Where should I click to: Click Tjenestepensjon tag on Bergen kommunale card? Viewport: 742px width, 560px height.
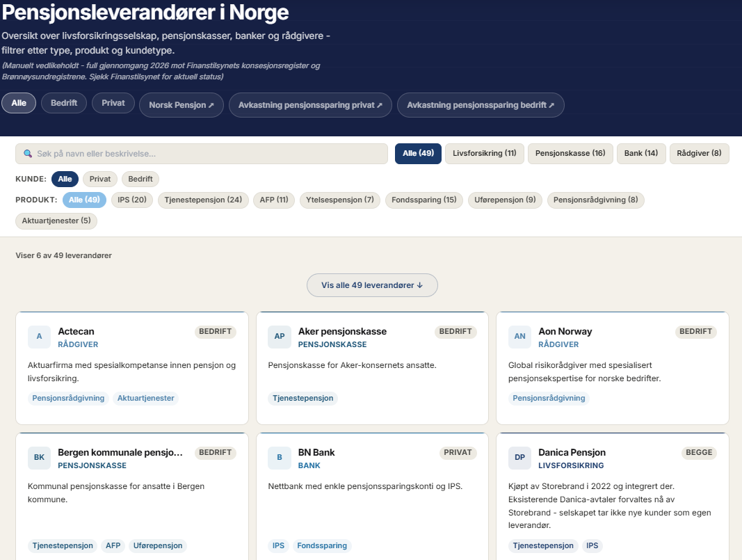[63, 546]
